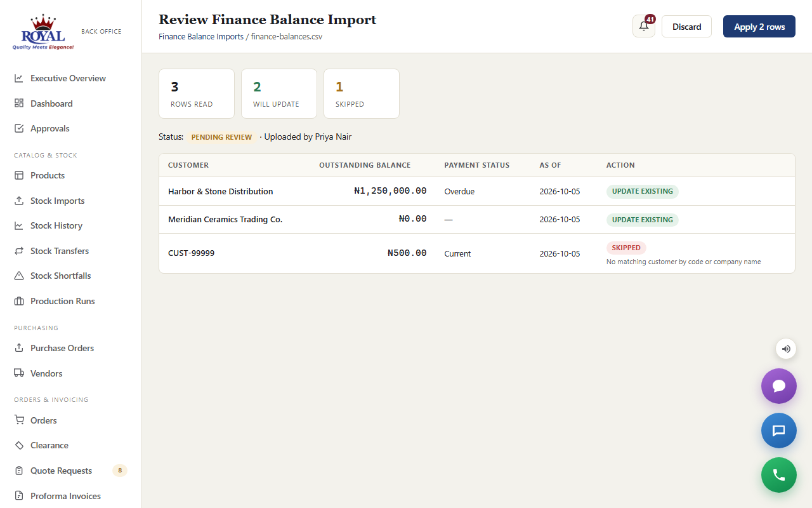The image size is (812, 508).
Task: Click the Stock Transfers arrows icon
Action: tap(19, 251)
